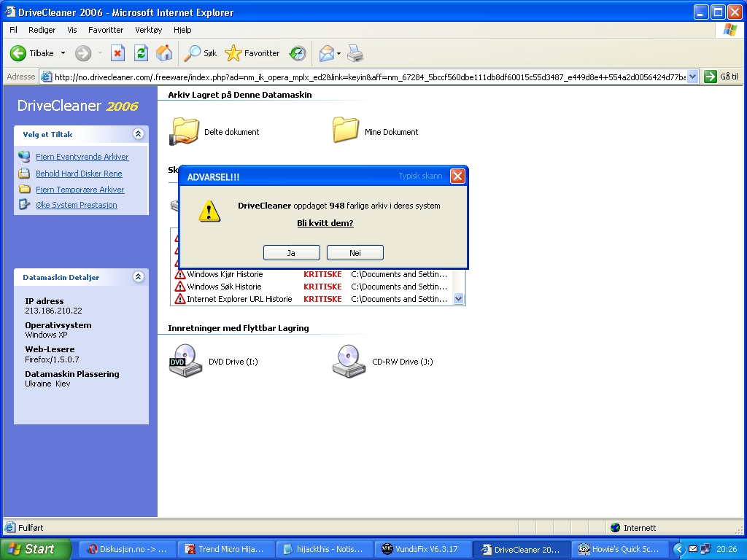Open Behold Hard Disker Rene link
The image size is (747, 560).
79,174
